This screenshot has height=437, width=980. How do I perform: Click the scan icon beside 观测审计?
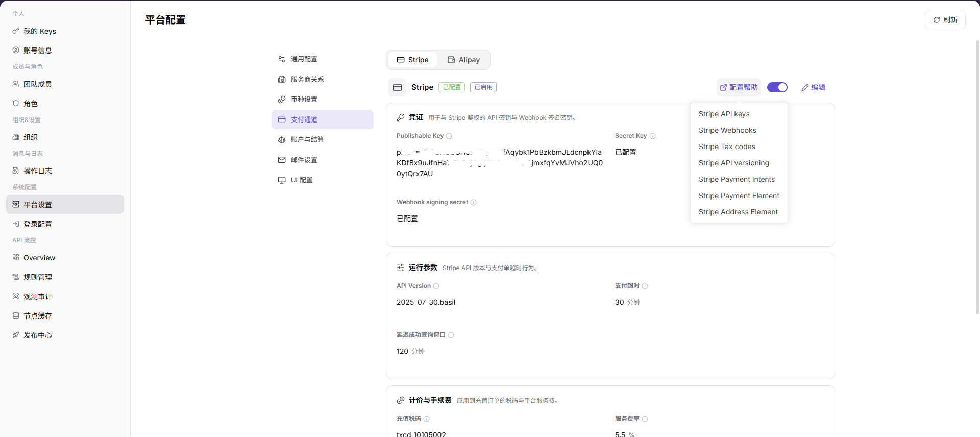tap(16, 296)
